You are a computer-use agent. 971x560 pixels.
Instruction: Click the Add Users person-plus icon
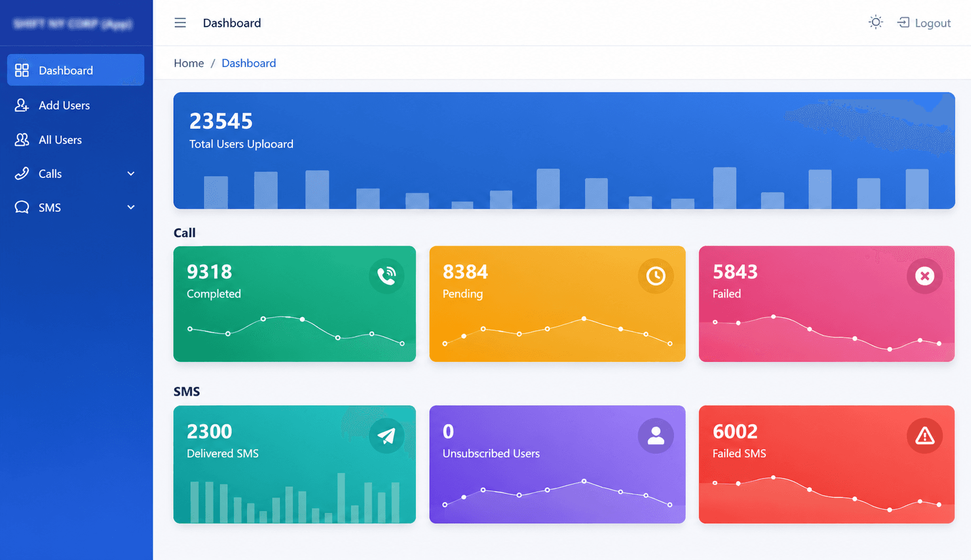coord(22,105)
